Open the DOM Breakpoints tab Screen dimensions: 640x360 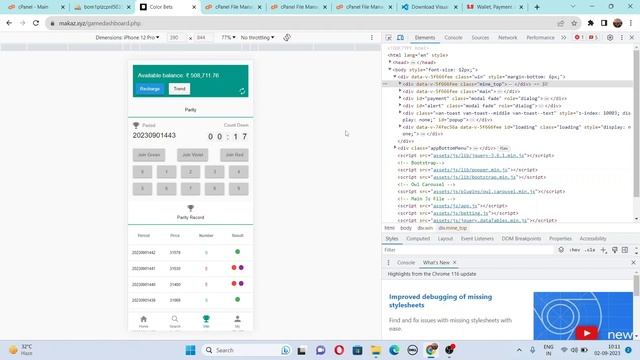coord(521,238)
